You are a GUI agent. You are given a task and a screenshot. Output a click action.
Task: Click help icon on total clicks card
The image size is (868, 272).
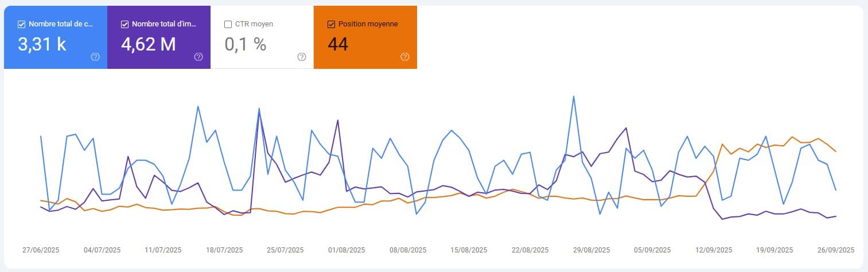[95, 57]
